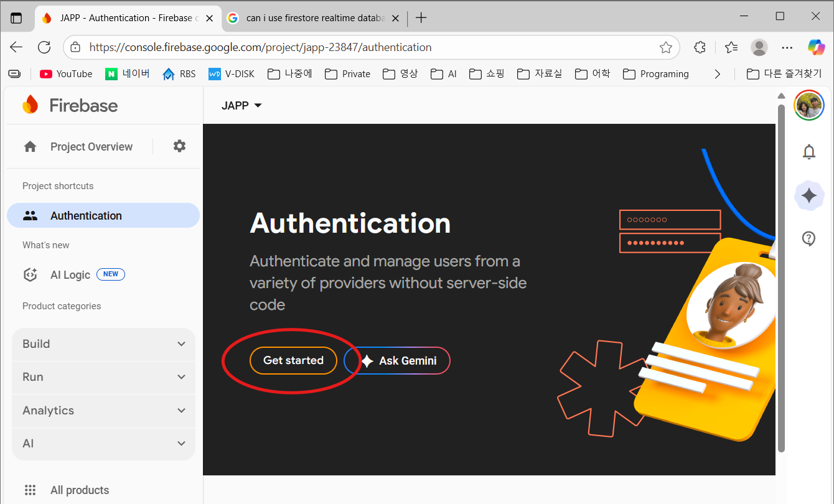Click browser Back arrow
834x504 pixels.
coord(16,47)
